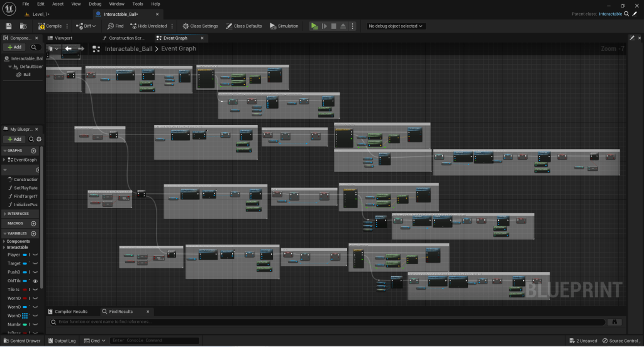Open the Window menu
The image size is (644, 347).
116,4
